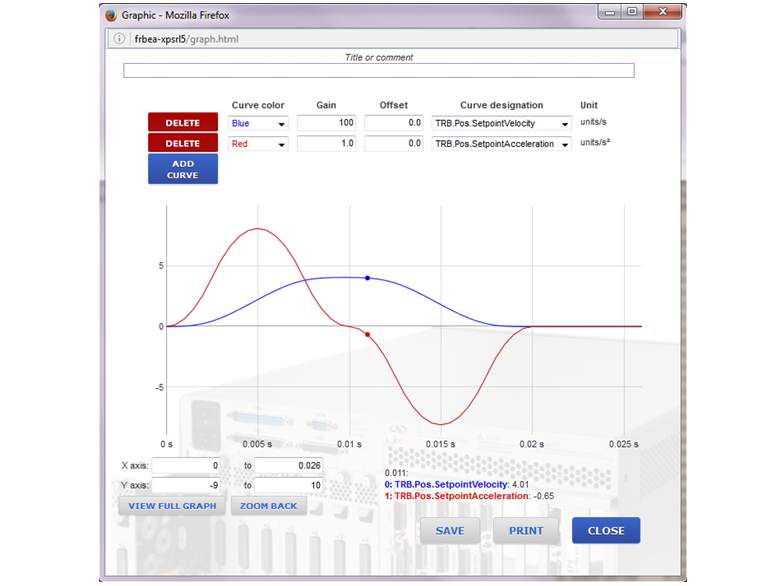Viewport: 781px width, 586px height.
Task: Open the Red curve color dropdown
Action: [x=258, y=144]
